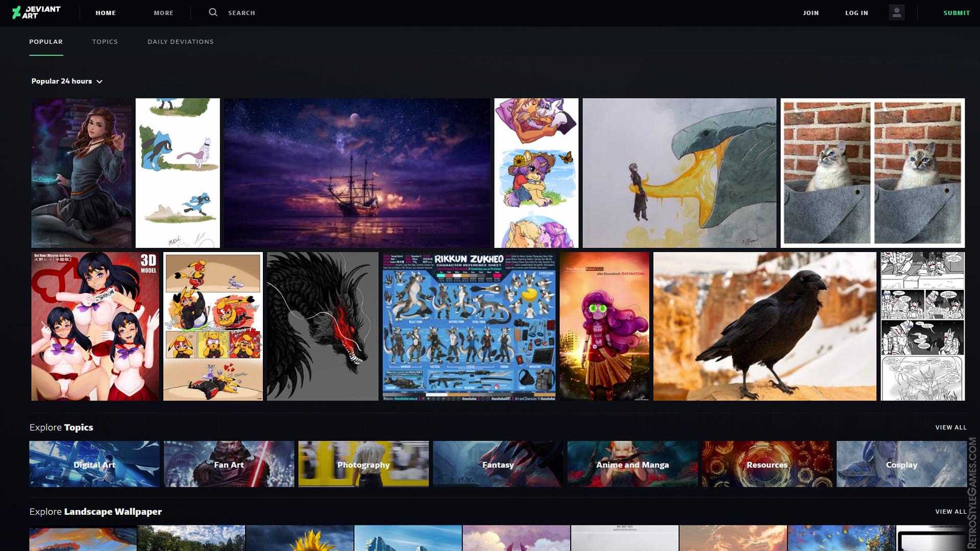The width and height of the screenshot is (980, 551).
Task: Open the colorful pony characters artwork
Action: 536,173
